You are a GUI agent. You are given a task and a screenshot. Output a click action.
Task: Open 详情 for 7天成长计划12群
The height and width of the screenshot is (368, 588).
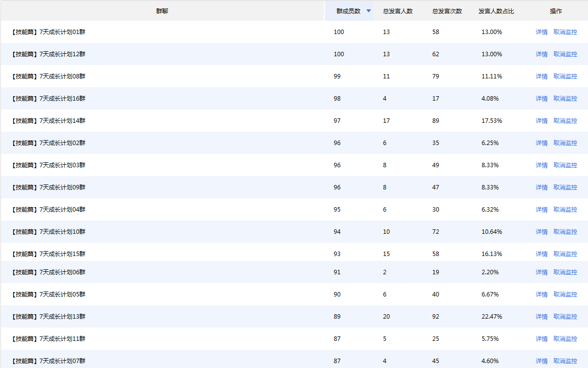pyautogui.click(x=542, y=54)
